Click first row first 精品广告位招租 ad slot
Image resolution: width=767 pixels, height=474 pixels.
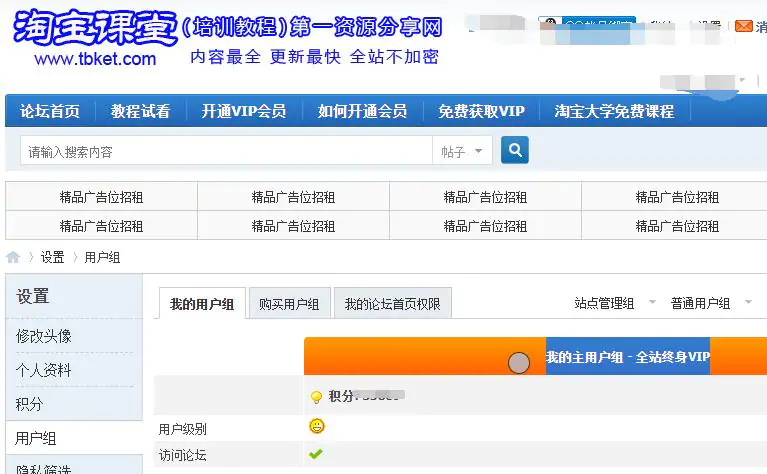(101, 197)
